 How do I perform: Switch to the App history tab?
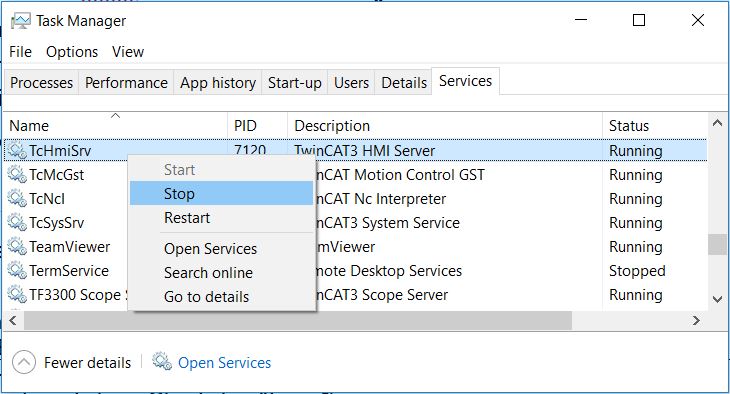tap(218, 82)
